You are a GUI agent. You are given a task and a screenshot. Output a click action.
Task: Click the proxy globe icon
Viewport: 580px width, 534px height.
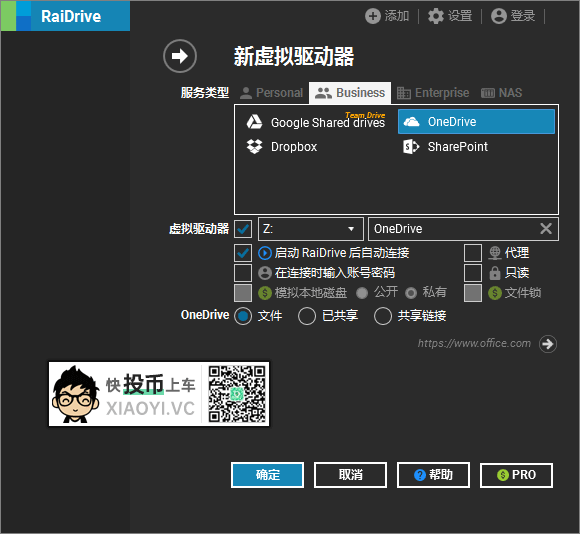point(495,253)
